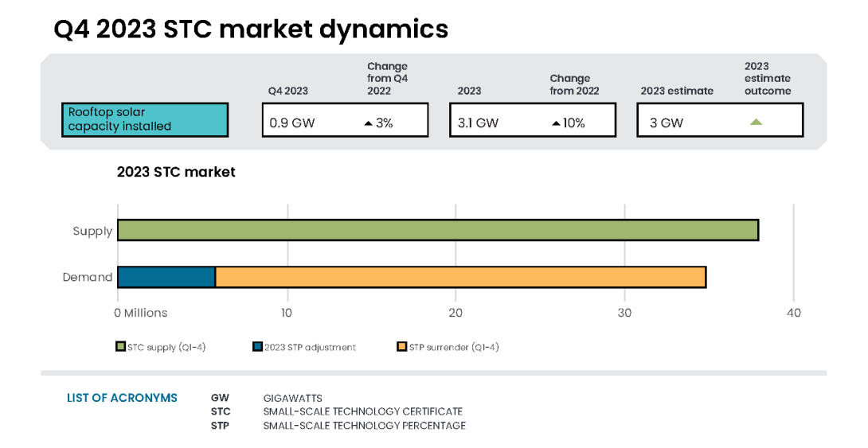
Task: Click the orange STP surrender legend swatch
Action: [401, 347]
